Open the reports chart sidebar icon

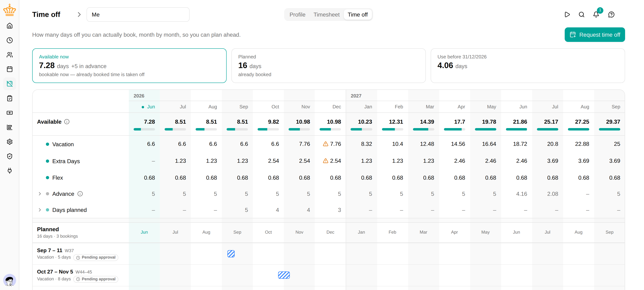point(9,127)
